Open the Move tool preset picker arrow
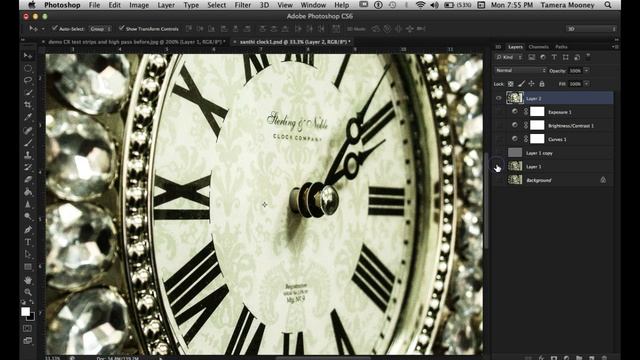 tap(42, 29)
